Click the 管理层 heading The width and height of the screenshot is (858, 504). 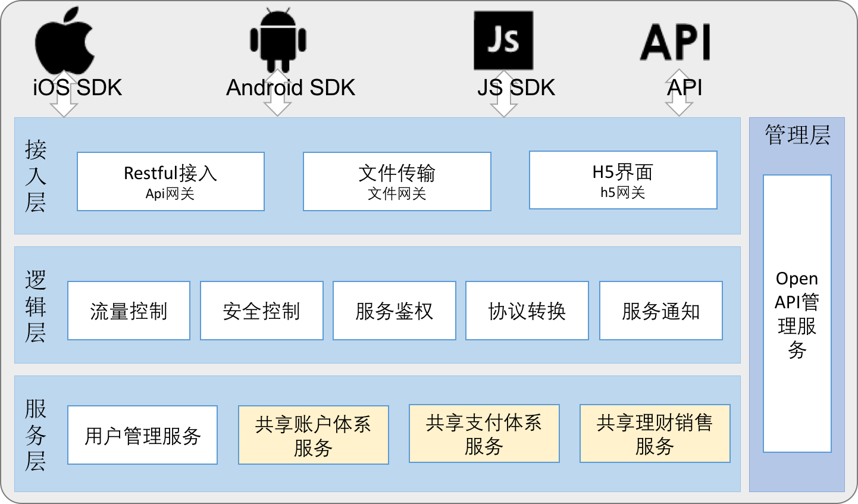point(797,135)
